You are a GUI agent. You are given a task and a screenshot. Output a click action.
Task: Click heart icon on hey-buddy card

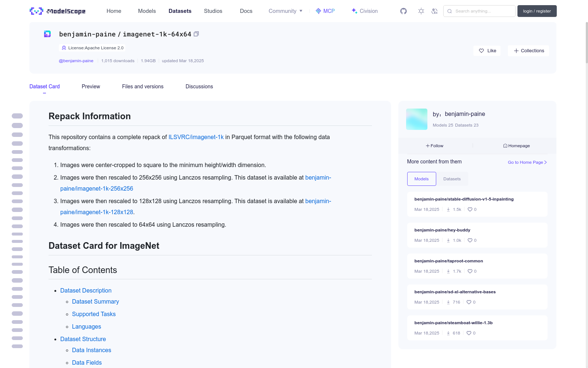click(470, 240)
